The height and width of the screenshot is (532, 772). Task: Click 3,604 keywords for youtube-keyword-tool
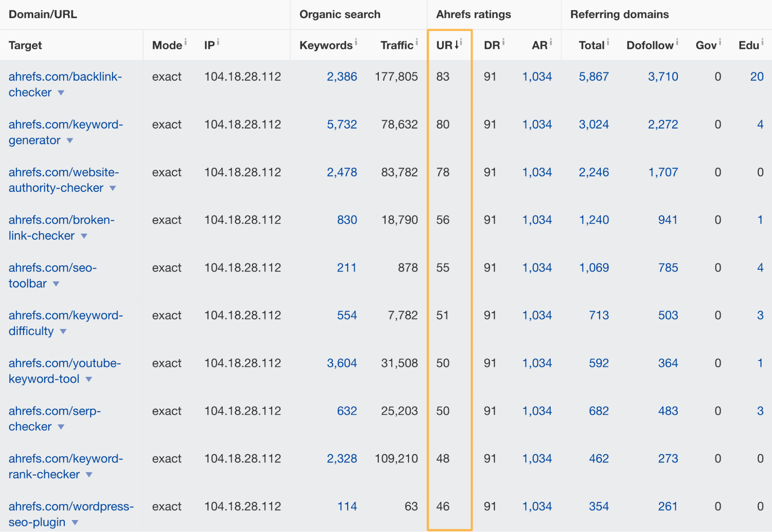tap(342, 363)
